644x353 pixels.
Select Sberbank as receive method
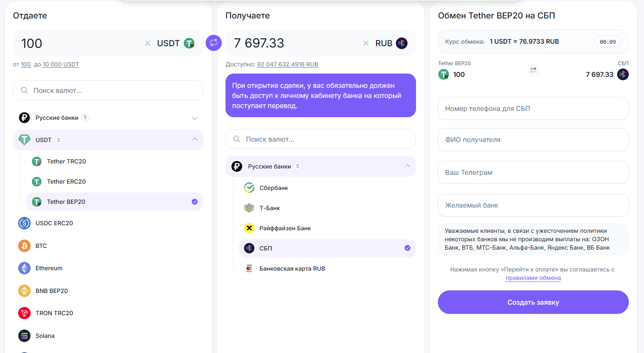pyautogui.click(x=327, y=188)
